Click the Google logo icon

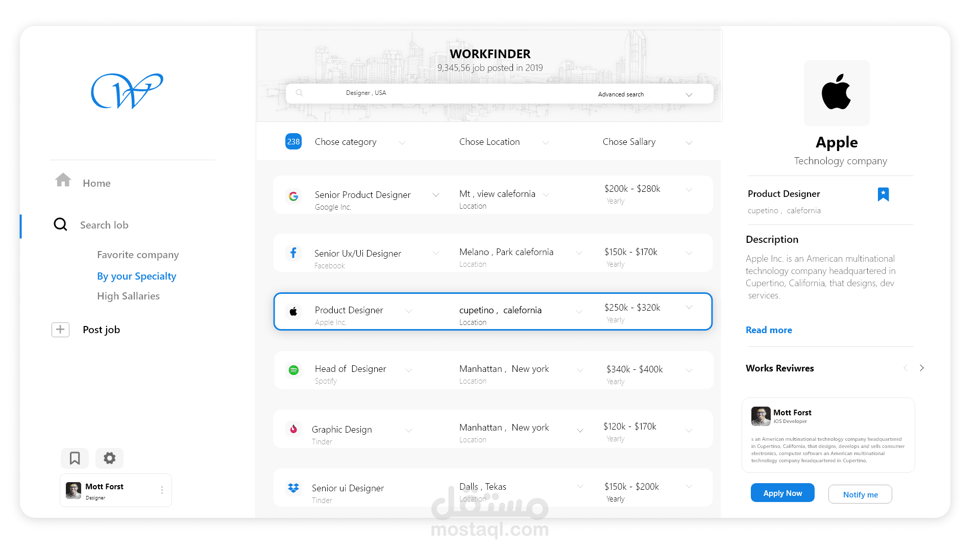[x=293, y=196]
